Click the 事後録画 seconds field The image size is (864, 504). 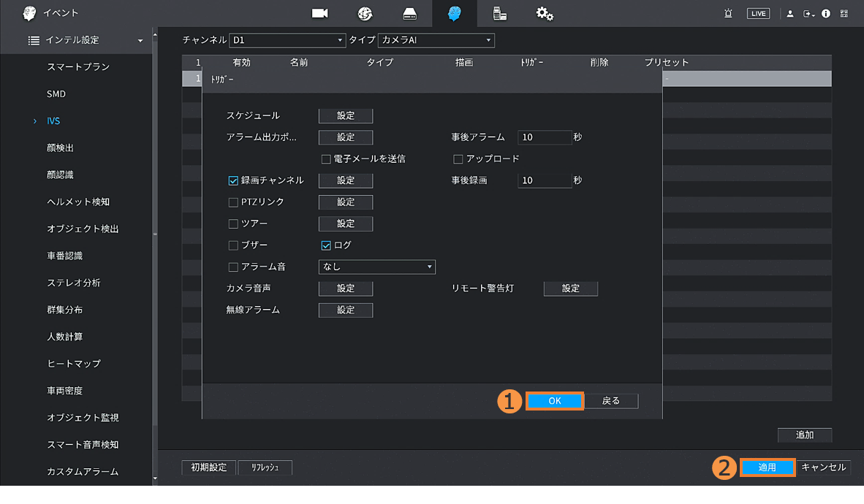tap(544, 180)
